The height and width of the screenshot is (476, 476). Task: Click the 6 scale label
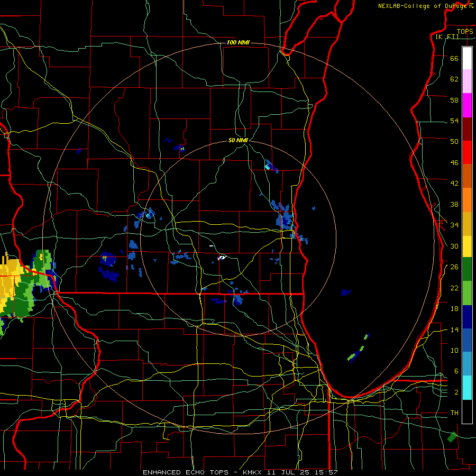[x=456, y=371]
